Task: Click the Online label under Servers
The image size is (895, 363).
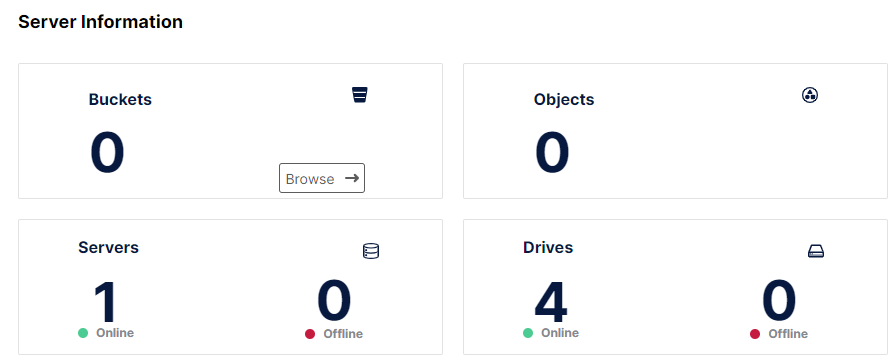Action: [x=115, y=333]
